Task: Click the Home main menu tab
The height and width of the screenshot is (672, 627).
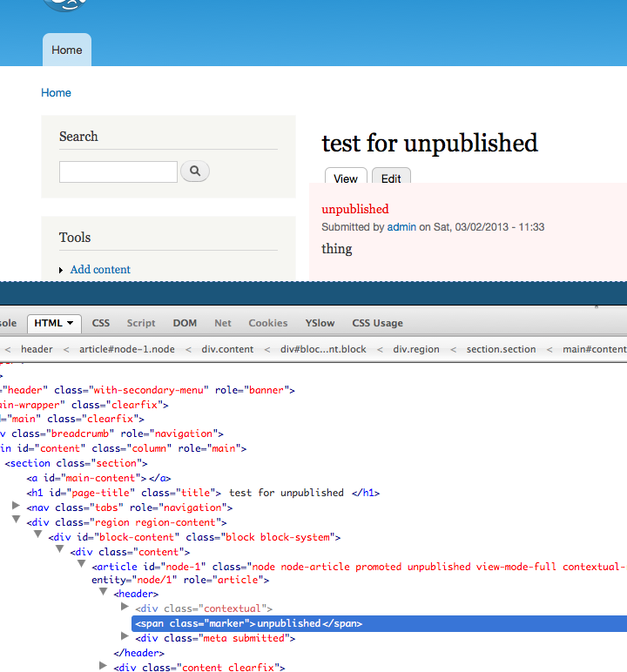Action: point(67,50)
